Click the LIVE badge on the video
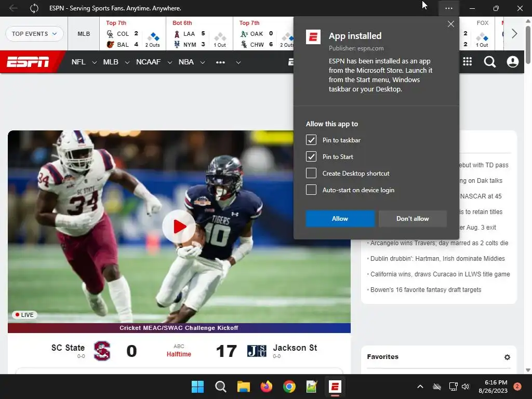 [x=24, y=315]
